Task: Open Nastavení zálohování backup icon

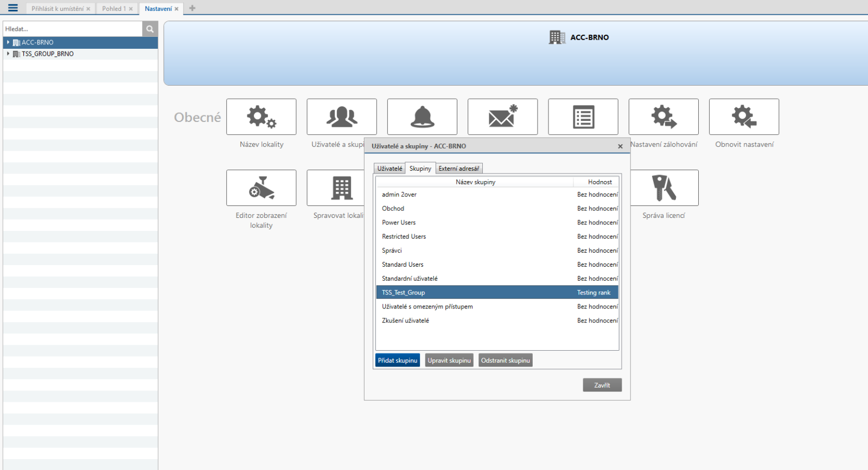Action: 663,117
